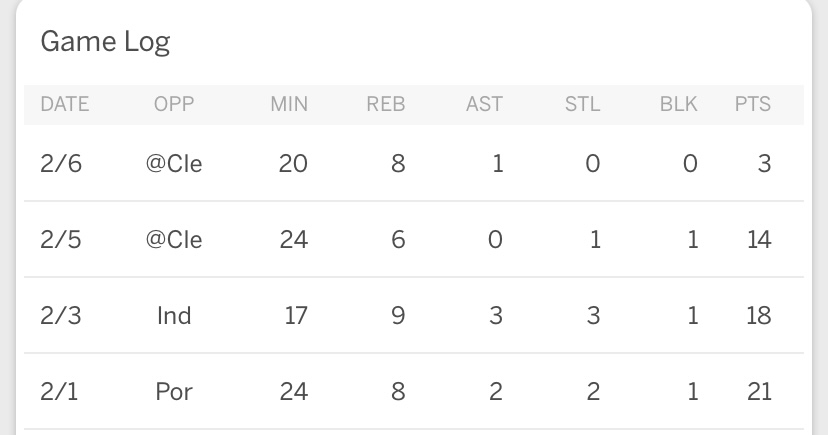Sort by the OPP column header
Image resolution: width=828 pixels, height=435 pixels.
pyautogui.click(x=174, y=104)
